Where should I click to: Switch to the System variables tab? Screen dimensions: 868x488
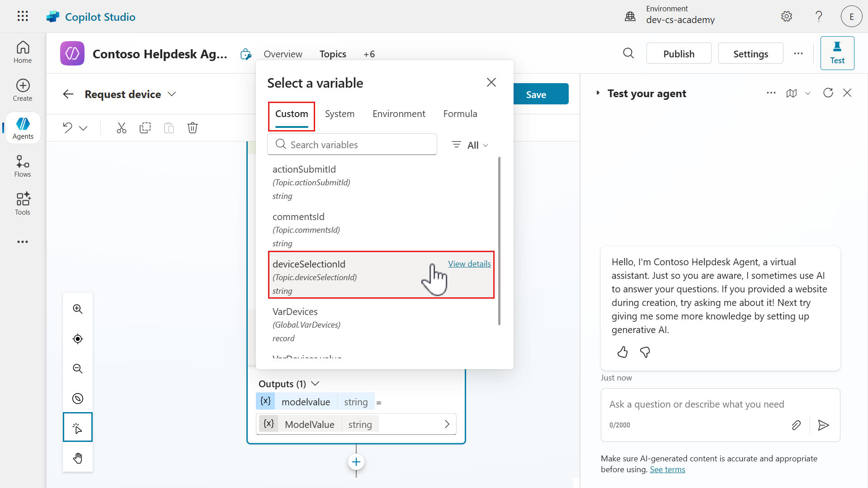(x=340, y=114)
